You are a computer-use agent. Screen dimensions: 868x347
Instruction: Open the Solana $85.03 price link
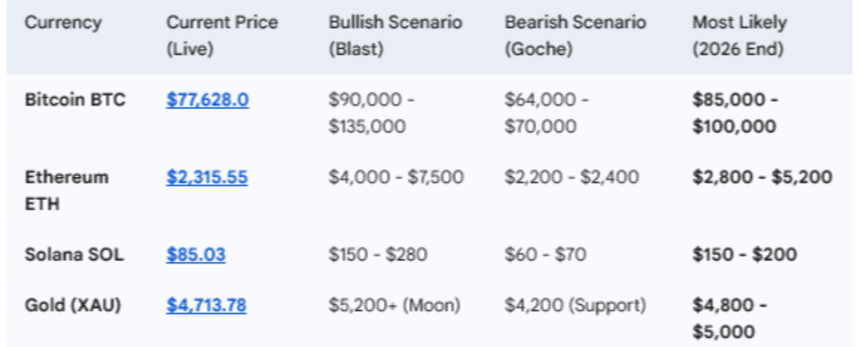coord(196,255)
